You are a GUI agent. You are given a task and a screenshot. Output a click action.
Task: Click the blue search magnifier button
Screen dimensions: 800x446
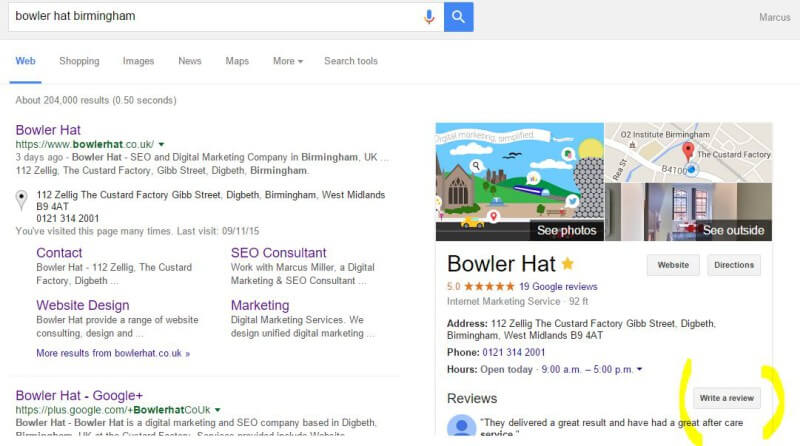pyautogui.click(x=459, y=17)
